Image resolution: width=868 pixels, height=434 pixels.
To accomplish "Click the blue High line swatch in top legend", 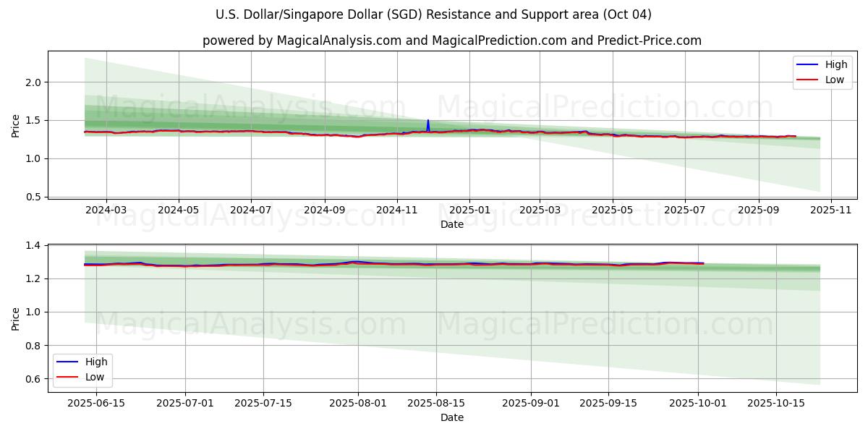I will [807, 65].
